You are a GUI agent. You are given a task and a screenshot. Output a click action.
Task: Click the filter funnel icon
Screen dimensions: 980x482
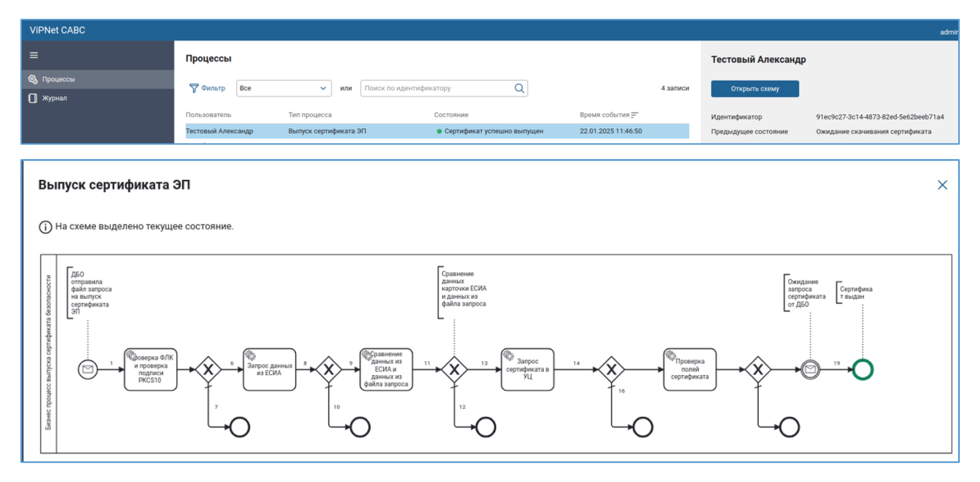[193, 88]
